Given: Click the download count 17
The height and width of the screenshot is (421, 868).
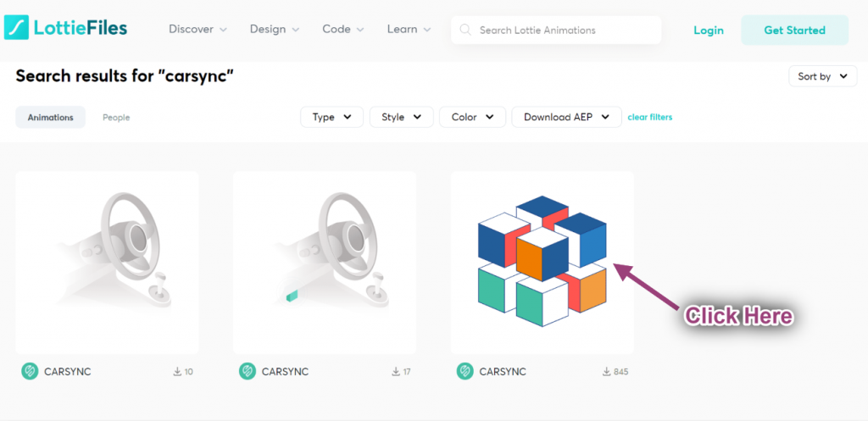Looking at the screenshot, I should pyautogui.click(x=407, y=372).
